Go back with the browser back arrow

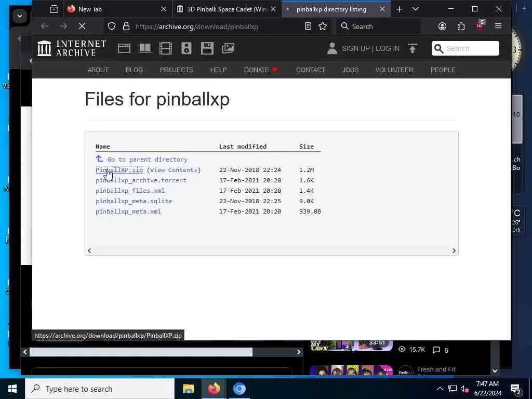point(45,26)
